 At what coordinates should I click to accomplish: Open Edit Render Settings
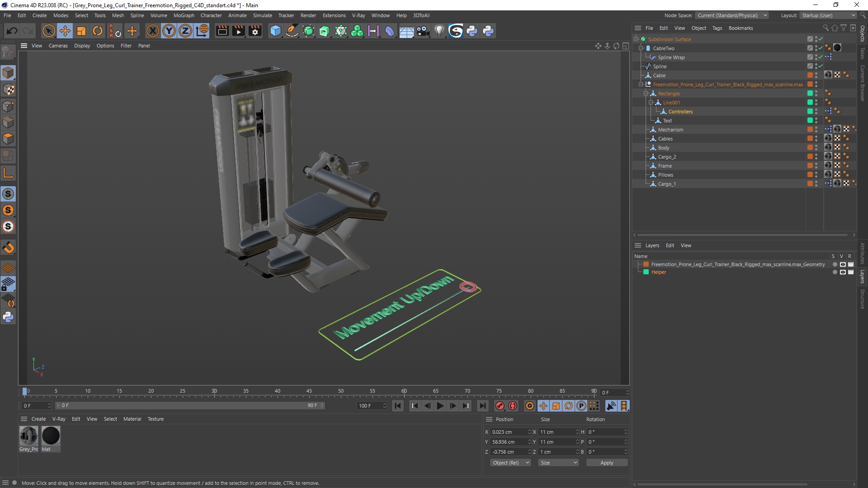pos(255,31)
